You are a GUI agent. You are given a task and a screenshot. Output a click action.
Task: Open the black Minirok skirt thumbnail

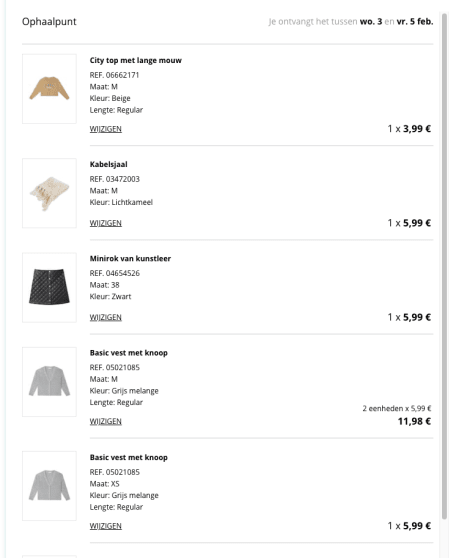[x=49, y=288]
